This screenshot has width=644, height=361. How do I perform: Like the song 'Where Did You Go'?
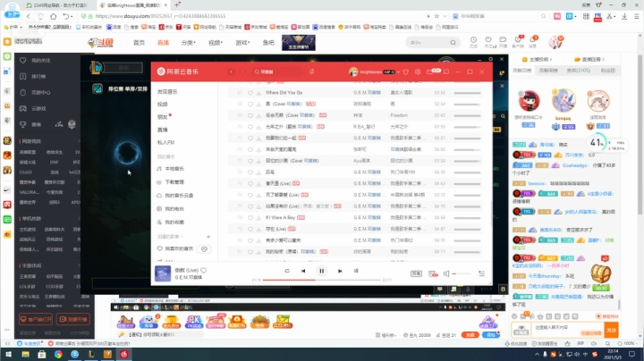(250, 93)
